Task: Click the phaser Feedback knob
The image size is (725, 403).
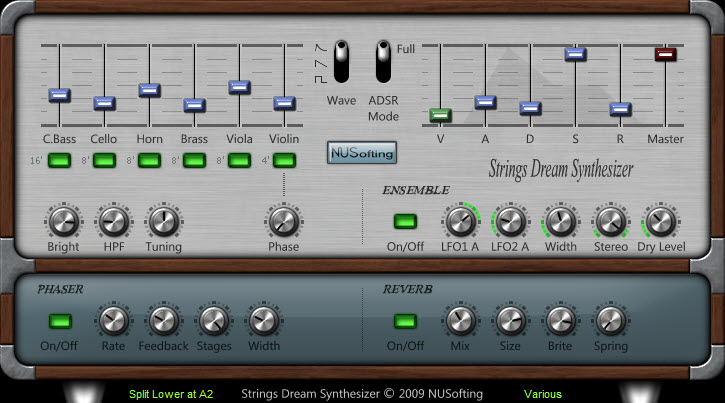Action: [163, 321]
